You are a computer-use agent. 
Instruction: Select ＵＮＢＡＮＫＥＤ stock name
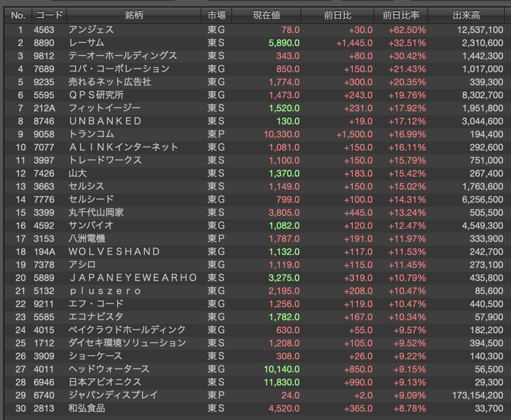[105, 121]
